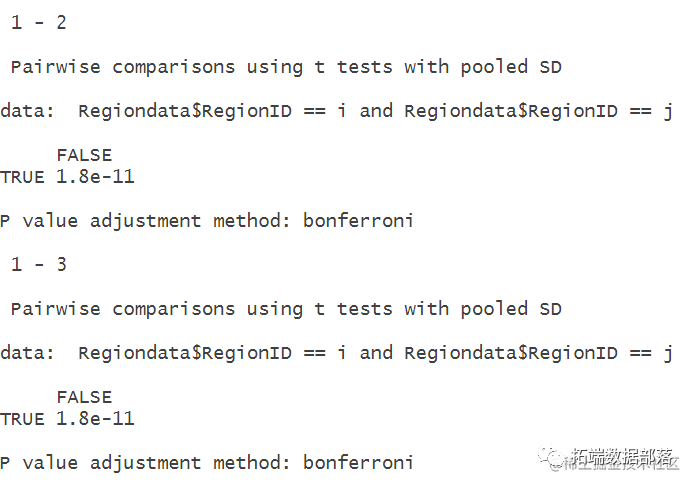Click the second FALSE column header
The image size is (695, 487).
click(84, 397)
